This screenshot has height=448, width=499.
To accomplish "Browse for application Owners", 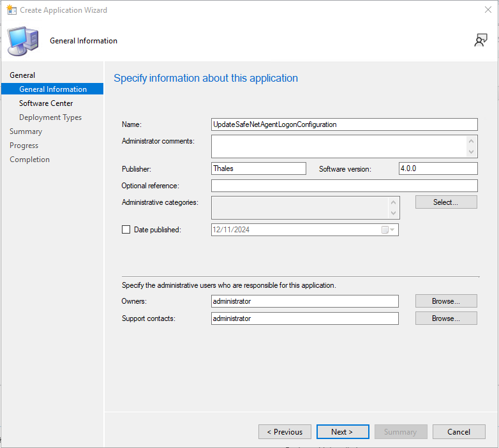I will pyautogui.click(x=446, y=301).
